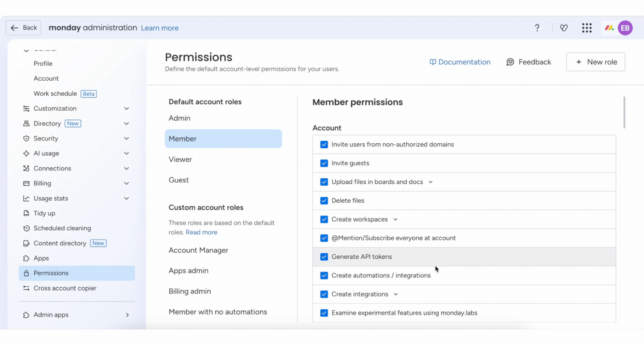Uncheck Invite users from non-authorized domains

(324, 144)
